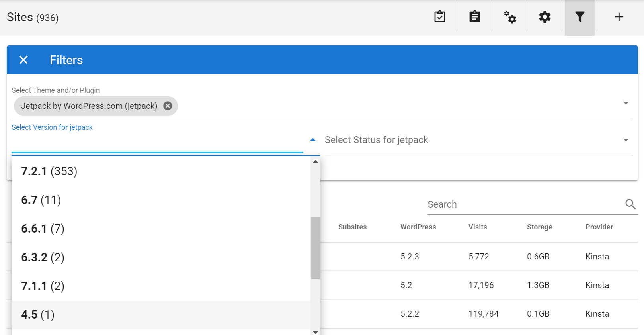Sort by Provider column header

pyautogui.click(x=599, y=227)
